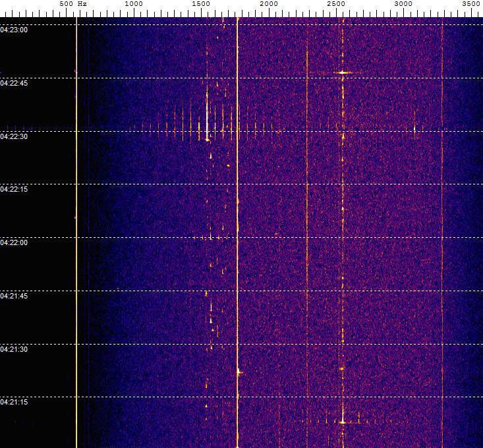The width and height of the screenshot is (483, 448).
Task: Click the 04:22:15 time label
Action: pyautogui.click(x=14, y=189)
